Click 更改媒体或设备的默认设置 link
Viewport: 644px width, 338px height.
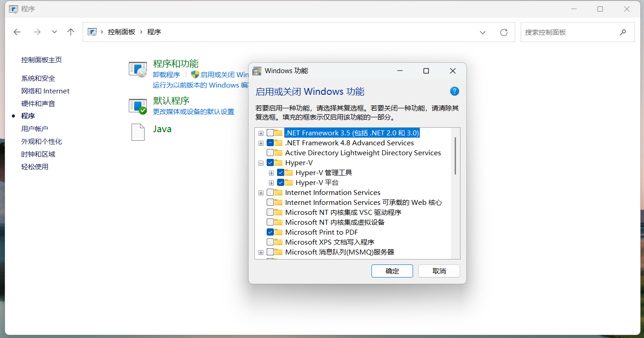click(x=193, y=112)
